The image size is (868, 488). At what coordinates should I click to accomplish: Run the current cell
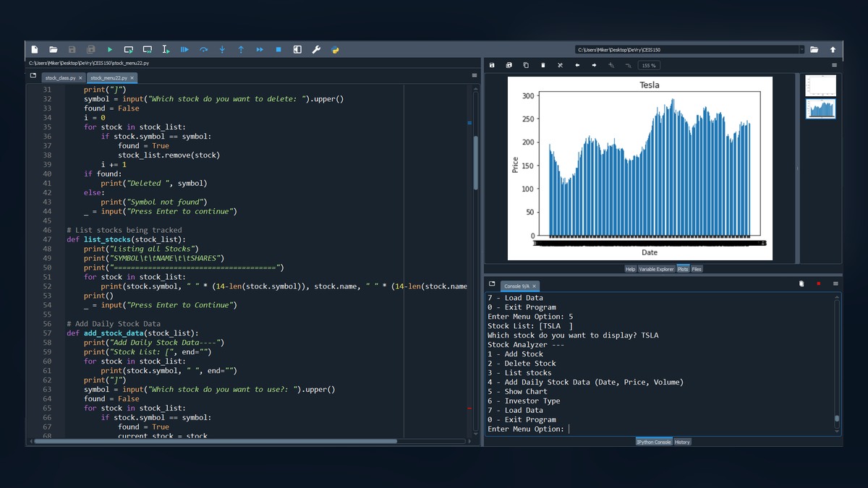pos(129,50)
